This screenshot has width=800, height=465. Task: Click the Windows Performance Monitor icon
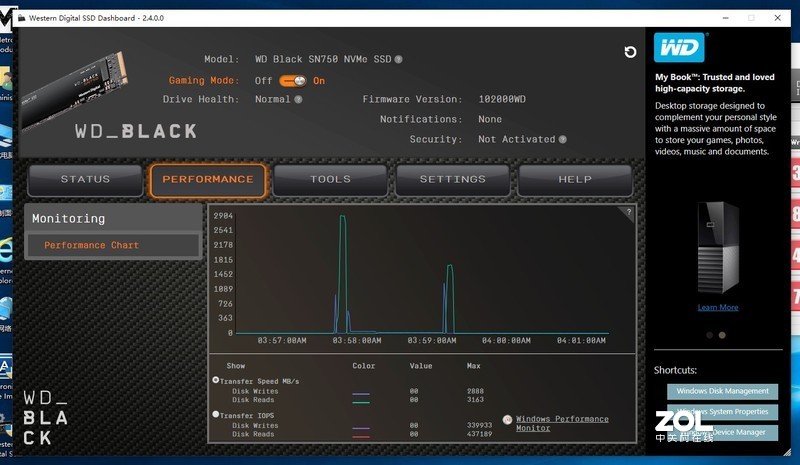tap(507, 420)
